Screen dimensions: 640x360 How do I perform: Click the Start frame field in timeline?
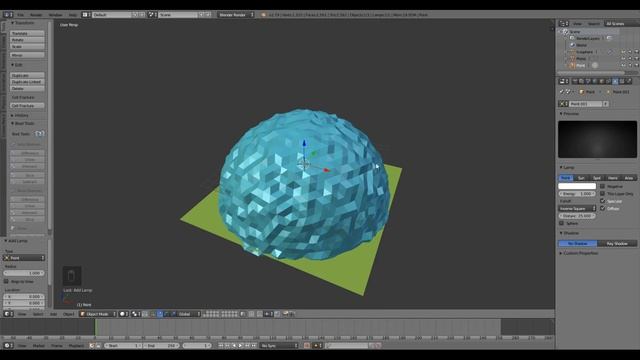pos(122,346)
